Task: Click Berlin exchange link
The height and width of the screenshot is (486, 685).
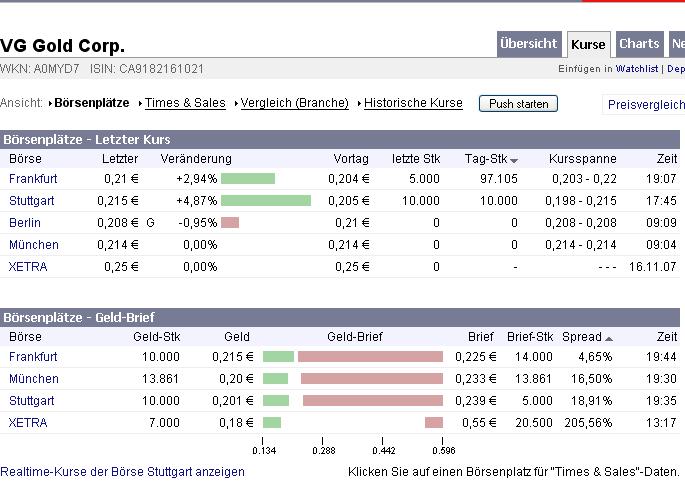Action: (x=25, y=222)
